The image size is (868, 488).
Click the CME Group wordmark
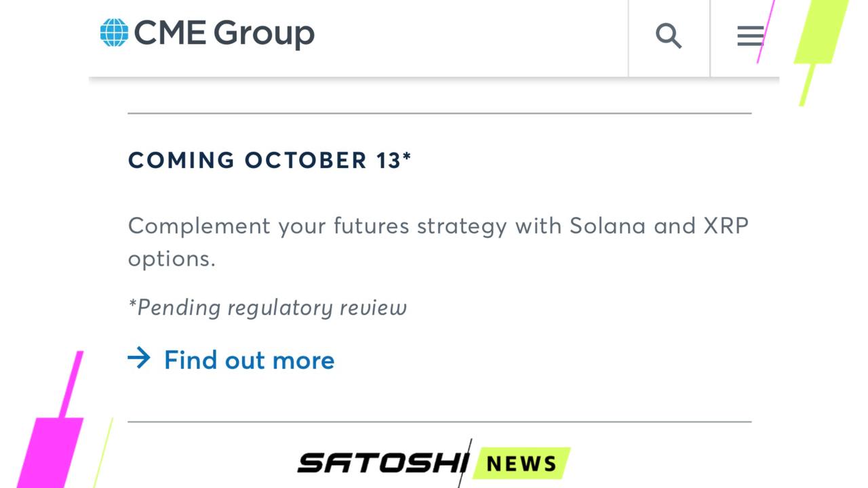point(224,33)
